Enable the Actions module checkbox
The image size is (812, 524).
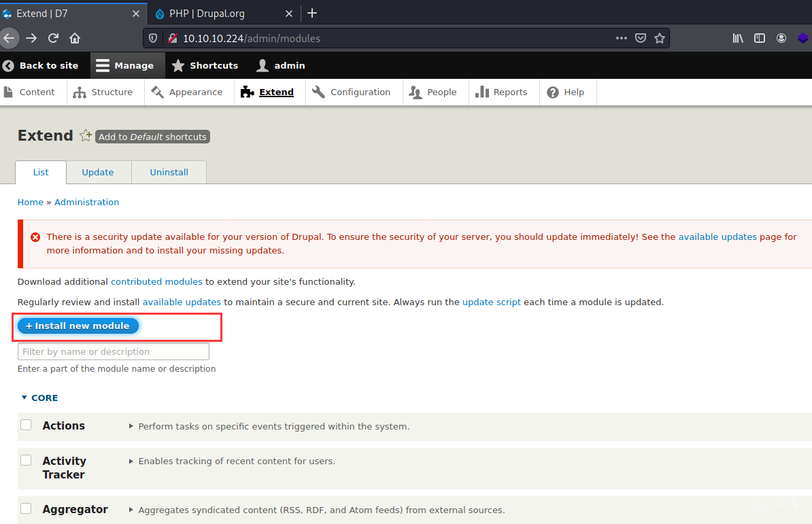[26, 425]
